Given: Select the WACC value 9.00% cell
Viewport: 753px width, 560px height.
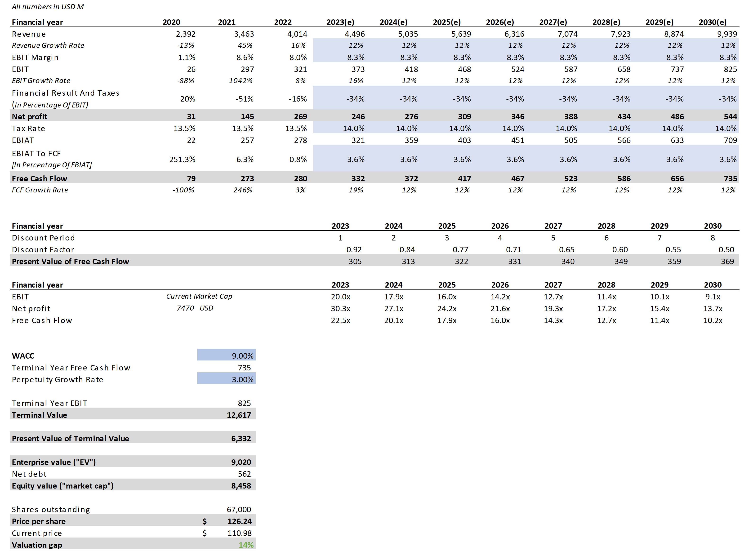Looking at the screenshot, I should click(x=226, y=355).
